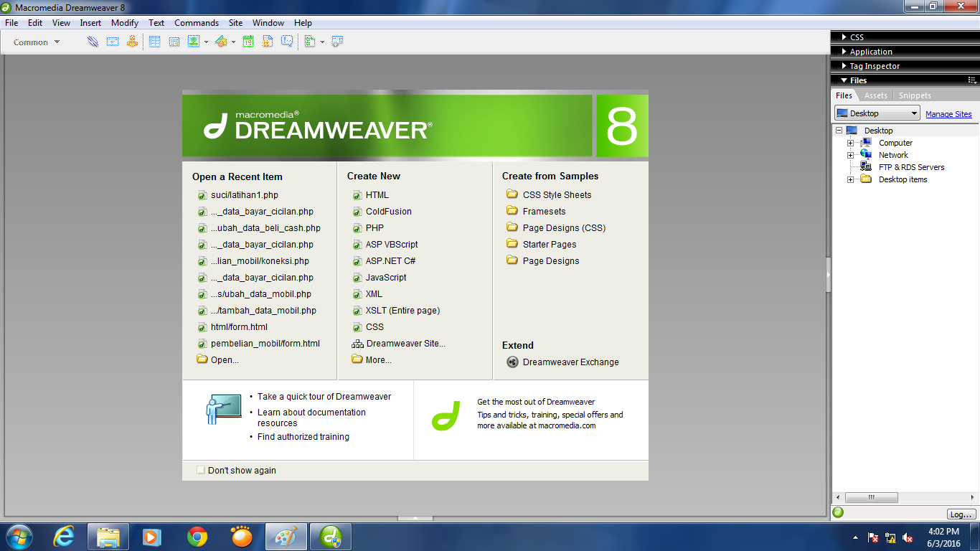Image resolution: width=980 pixels, height=551 pixels.
Task: Open the Common insert category dropdown
Action: [x=37, y=42]
